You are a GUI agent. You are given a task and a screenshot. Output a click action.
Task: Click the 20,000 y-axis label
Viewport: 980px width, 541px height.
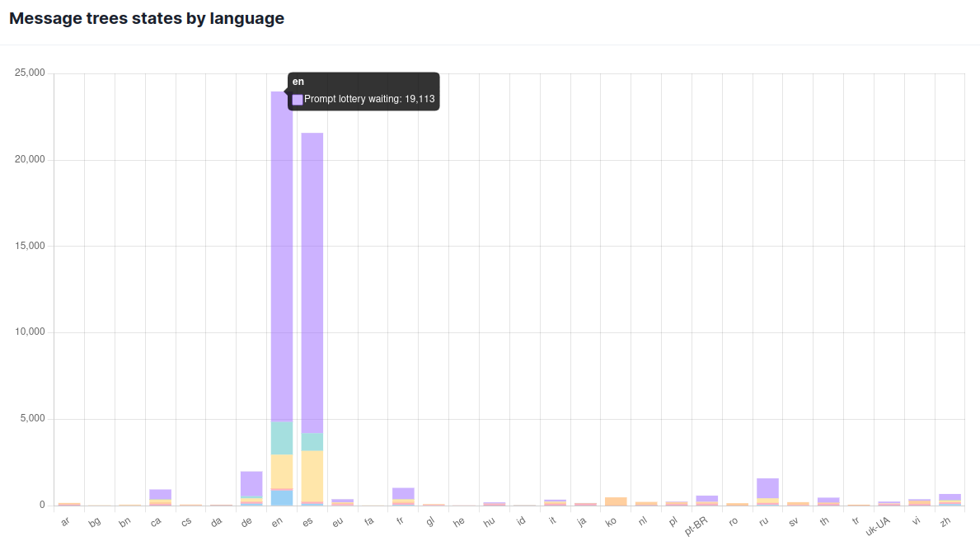tap(30, 159)
